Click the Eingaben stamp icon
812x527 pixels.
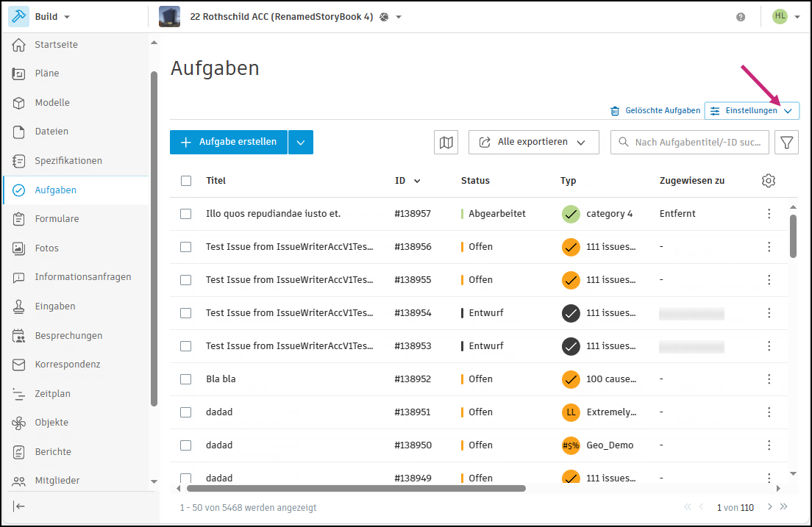tap(18, 306)
